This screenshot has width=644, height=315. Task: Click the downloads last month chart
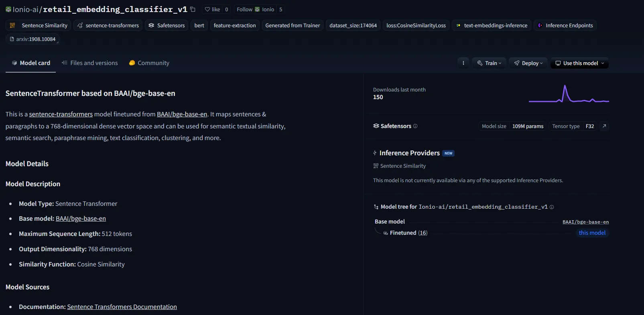tap(569, 93)
